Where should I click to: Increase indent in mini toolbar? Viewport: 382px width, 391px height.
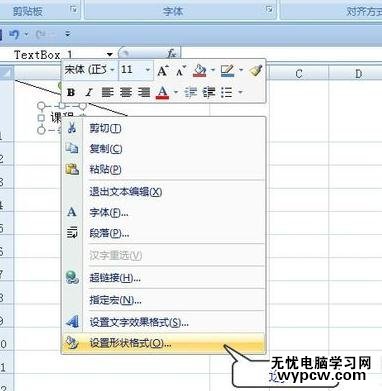209,92
